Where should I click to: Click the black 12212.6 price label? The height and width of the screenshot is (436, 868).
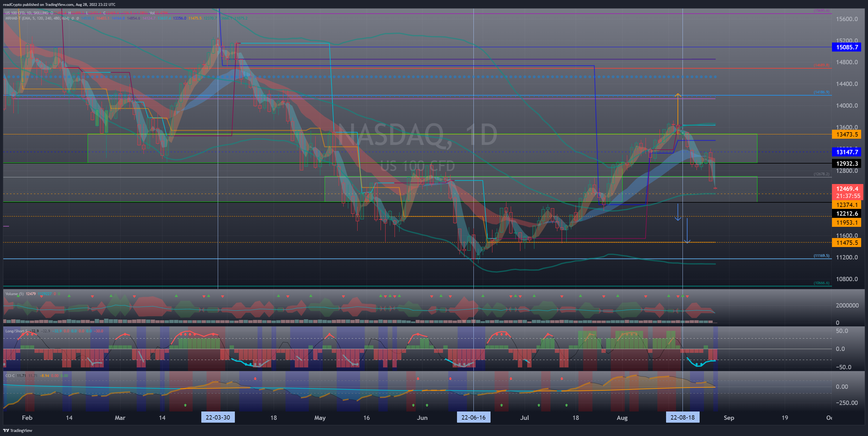pyautogui.click(x=847, y=214)
